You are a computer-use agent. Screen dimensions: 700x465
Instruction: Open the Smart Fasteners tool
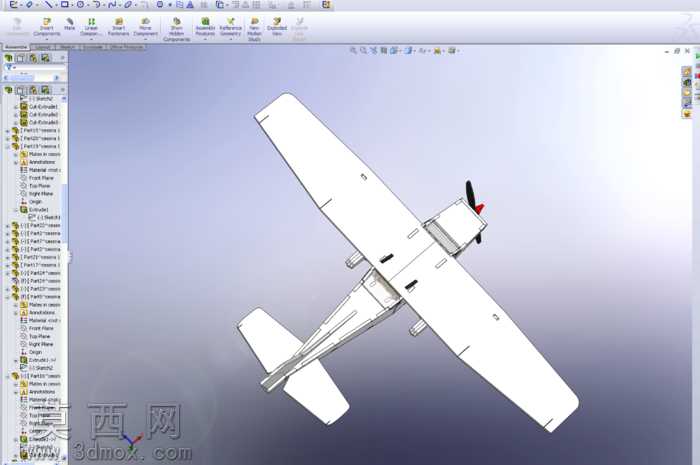coord(118,27)
